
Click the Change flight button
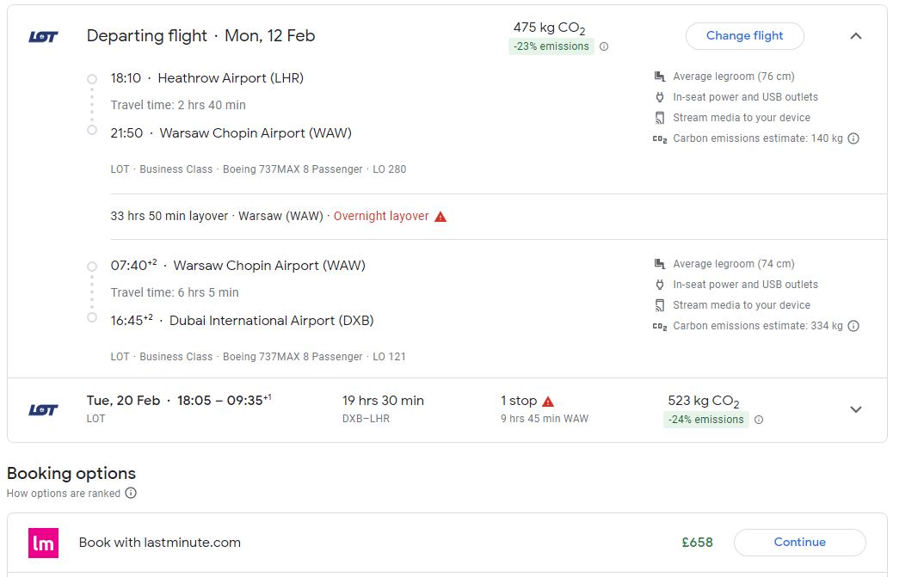pos(745,36)
